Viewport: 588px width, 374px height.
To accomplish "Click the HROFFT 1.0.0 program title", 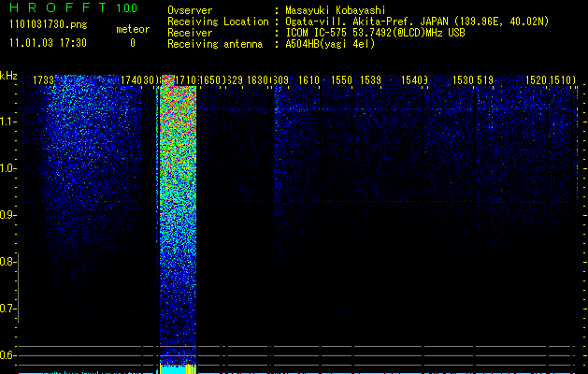I will tap(74, 7).
